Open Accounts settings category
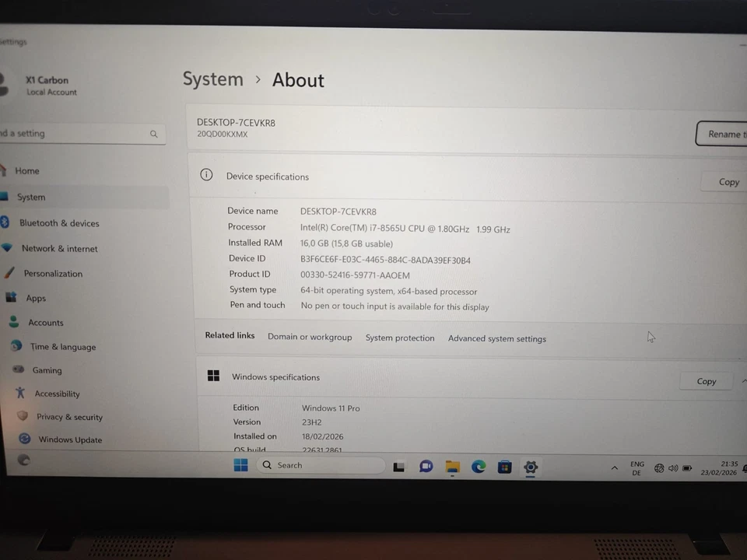Viewport: 747px width, 560px height. [46, 322]
